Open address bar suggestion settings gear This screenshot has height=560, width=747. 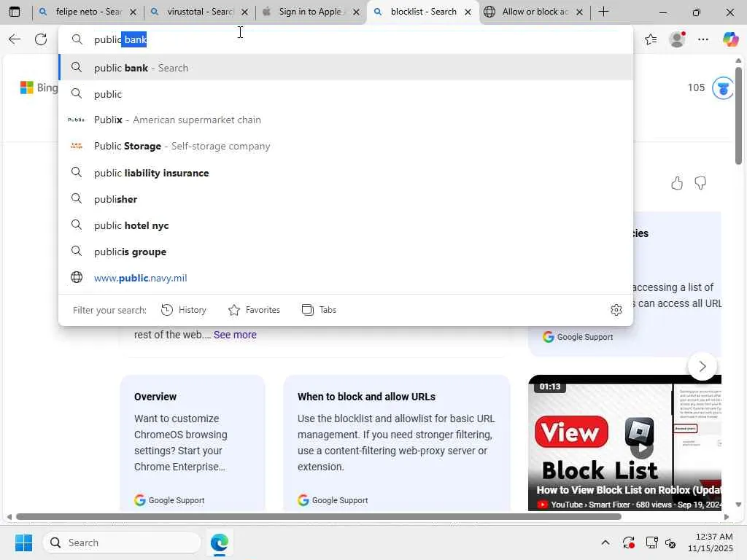pyautogui.click(x=616, y=310)
